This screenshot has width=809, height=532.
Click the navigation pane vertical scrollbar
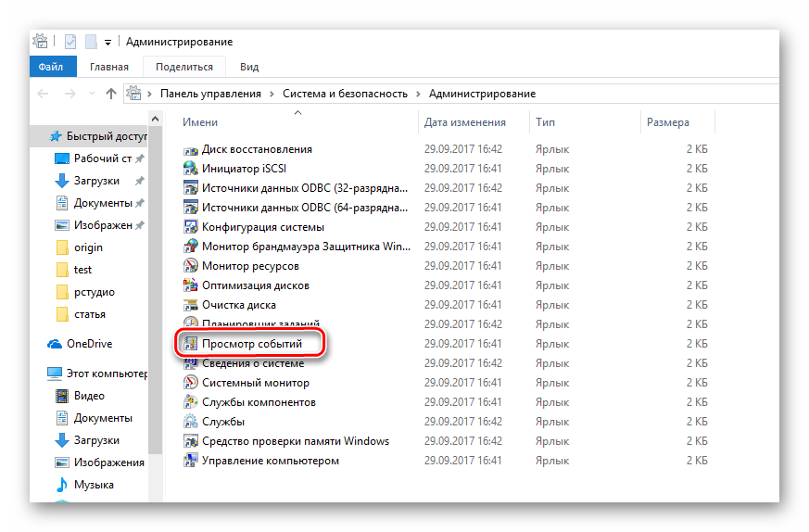click(x=155, y=278)
